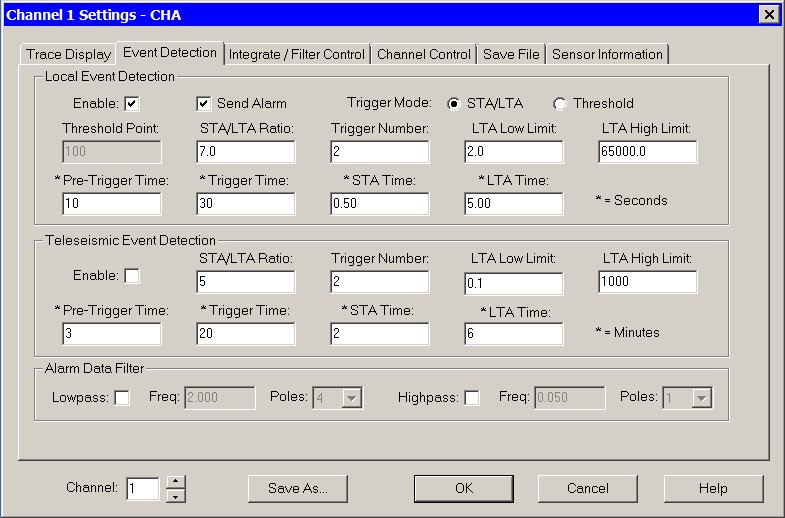Enable the Lowpass alarm filter
785x518 pixels.
[122, 398]
